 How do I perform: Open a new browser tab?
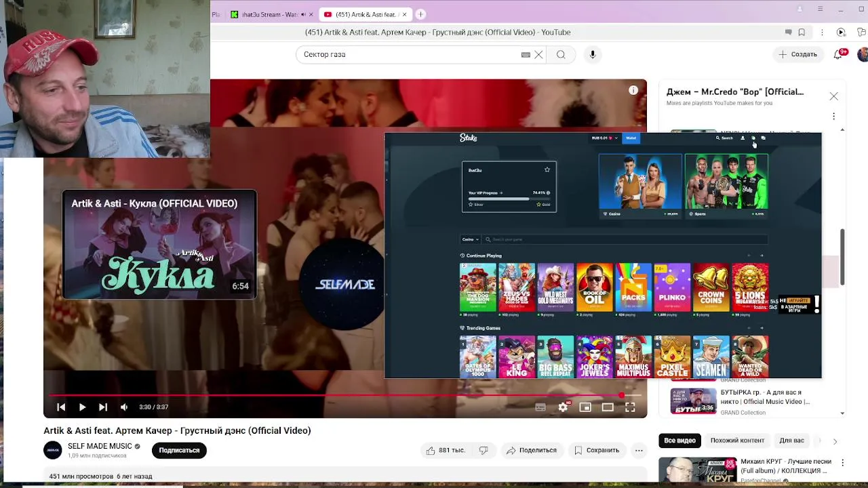(420, 14)
